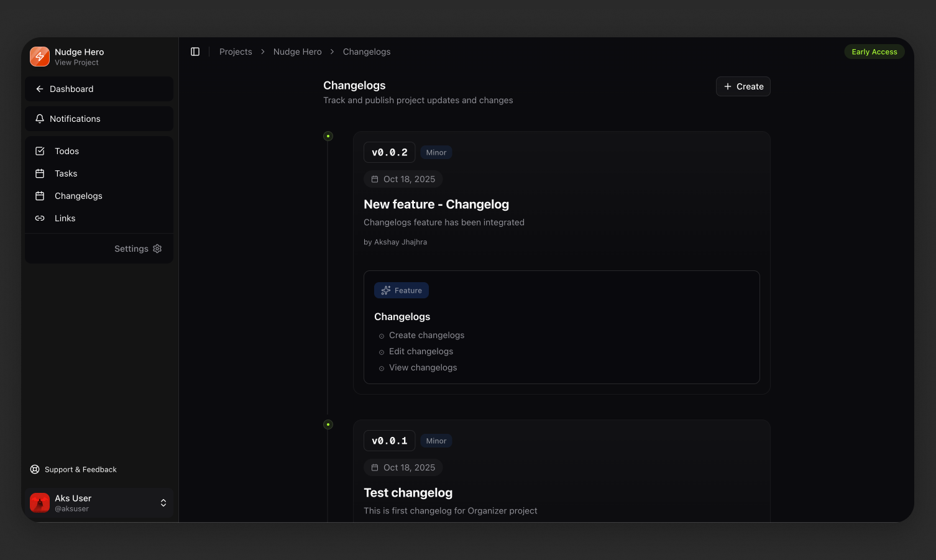Viewport: 936px width, 560px height.
Task: Click 'Track and publish project updates' subtitle
Action: (418, 100)
